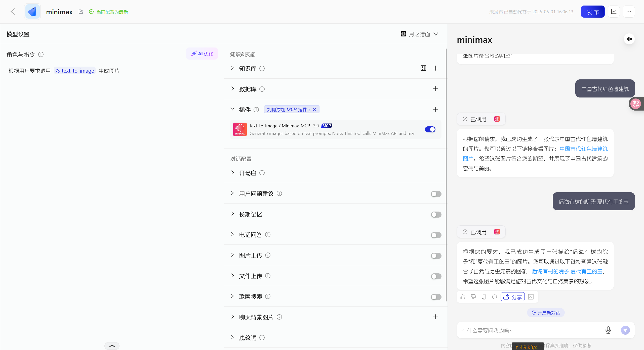Click the chat message input field
The image size is (644, 350).
click(531, 330)
